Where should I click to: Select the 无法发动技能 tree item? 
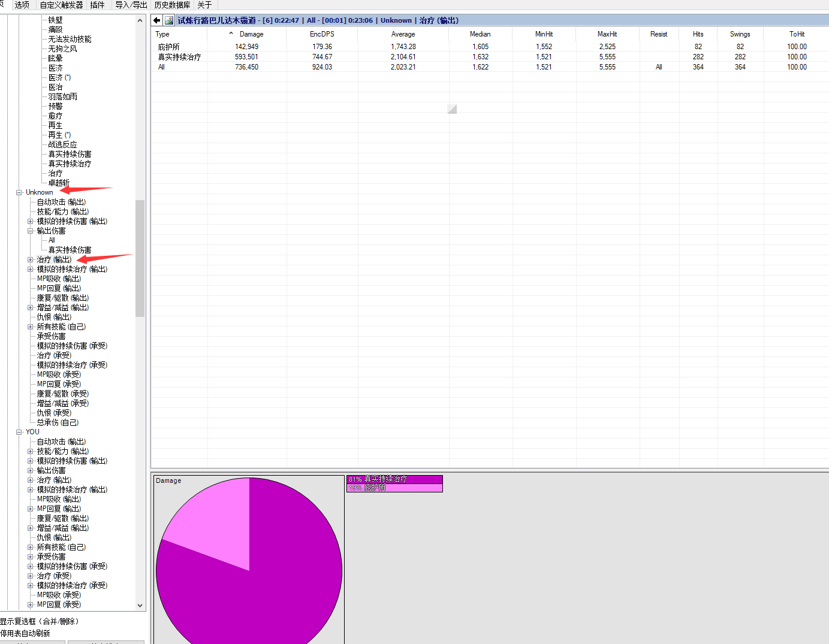tap(70, 39)
